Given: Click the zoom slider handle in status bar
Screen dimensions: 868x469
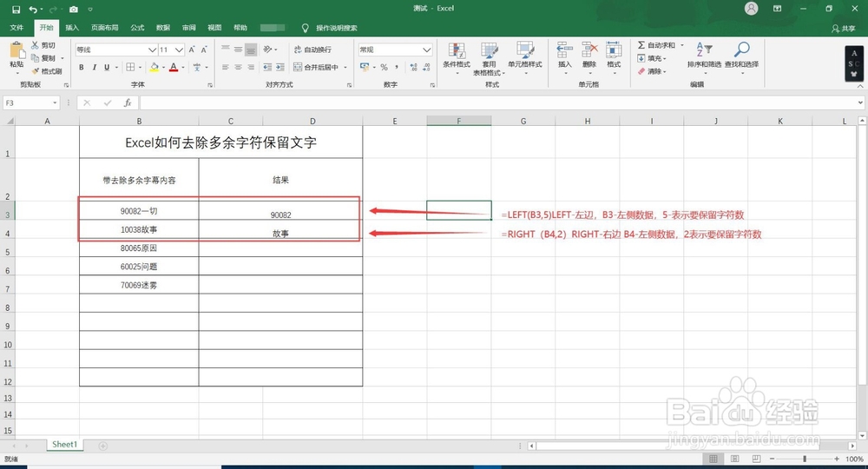Looking at the screenshot, I should (x=805, y=459).
